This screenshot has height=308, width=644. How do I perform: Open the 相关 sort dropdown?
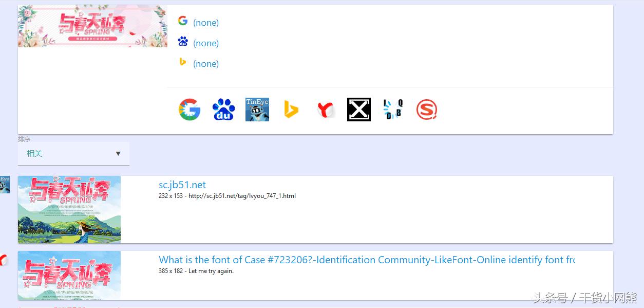tap(73, 153)
